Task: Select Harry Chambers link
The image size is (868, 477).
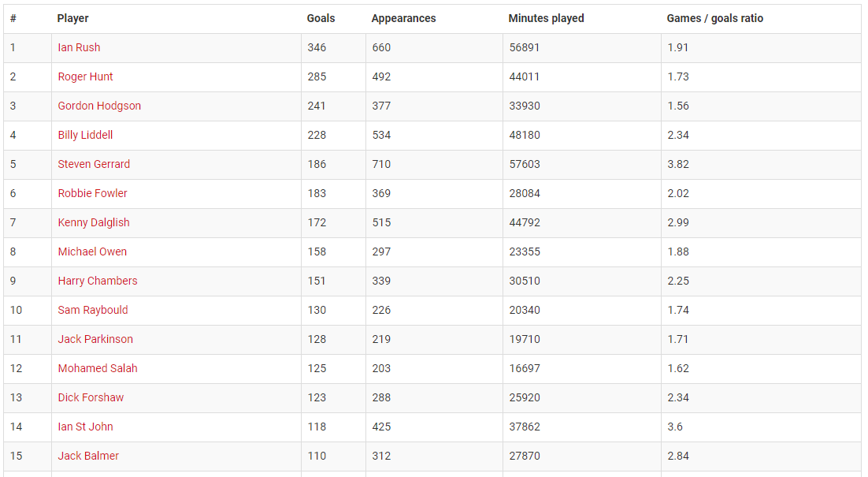Action: 98,281
